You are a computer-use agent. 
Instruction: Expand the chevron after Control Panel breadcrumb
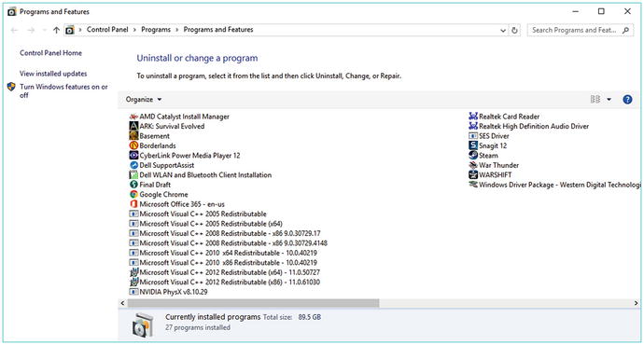click(134, 30)
